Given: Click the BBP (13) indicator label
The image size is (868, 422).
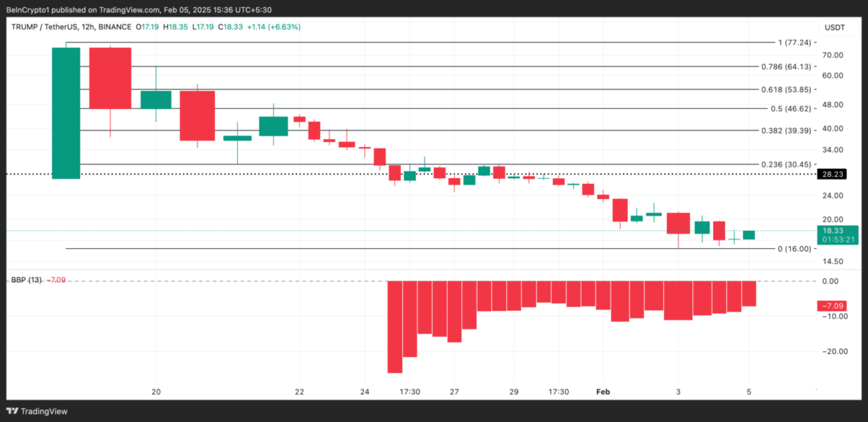Looking at the screenshot, I should coord(26,279).
